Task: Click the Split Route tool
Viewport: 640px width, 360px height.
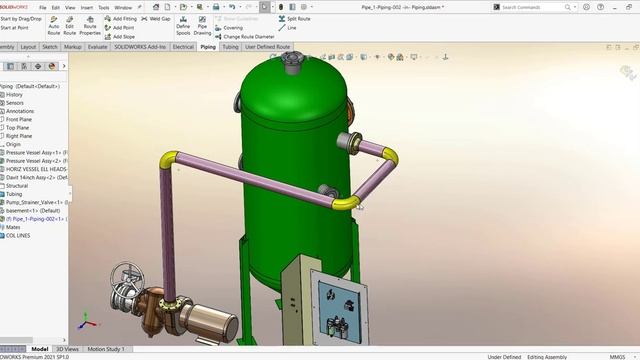Action: coord(294,19)
